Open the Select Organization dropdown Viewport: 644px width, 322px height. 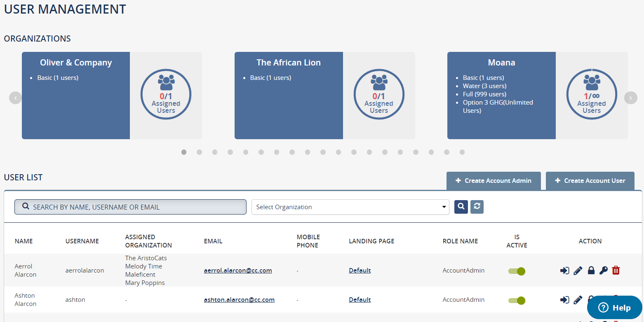(x=350, y=207)
